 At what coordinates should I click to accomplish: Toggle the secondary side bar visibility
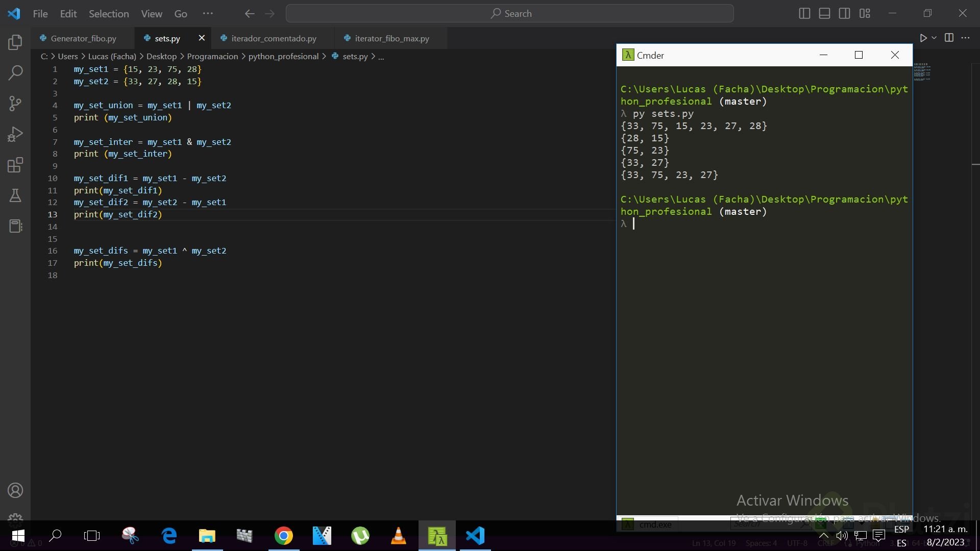(844, 14)
